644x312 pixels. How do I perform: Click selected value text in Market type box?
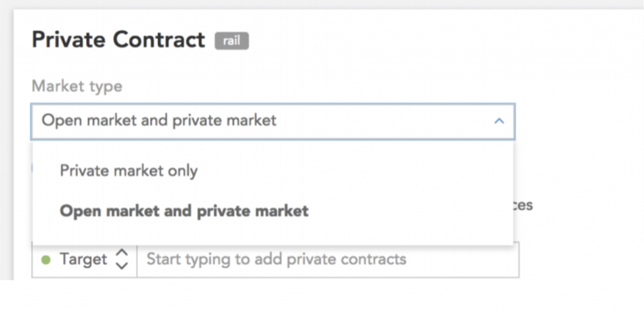(159, 120)
